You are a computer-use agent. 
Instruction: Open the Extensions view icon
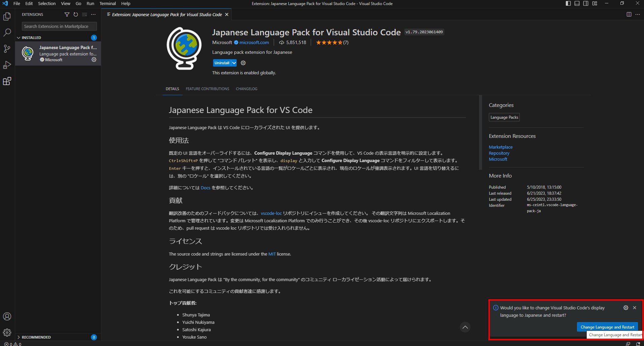tap(7, 81)
